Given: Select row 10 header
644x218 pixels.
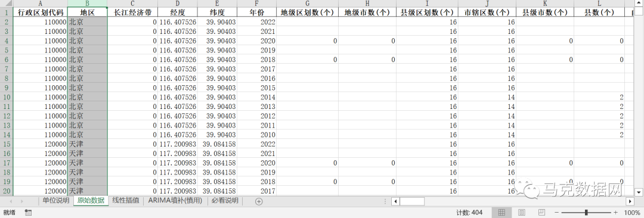Looking at the screenshot, I should click(x=7, y=97).
